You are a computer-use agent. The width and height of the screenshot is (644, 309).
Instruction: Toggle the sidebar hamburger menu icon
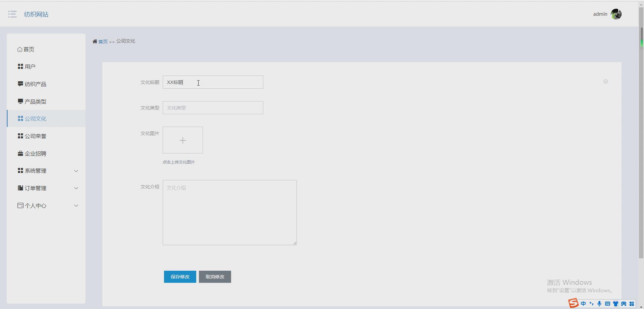pos(12,14)
